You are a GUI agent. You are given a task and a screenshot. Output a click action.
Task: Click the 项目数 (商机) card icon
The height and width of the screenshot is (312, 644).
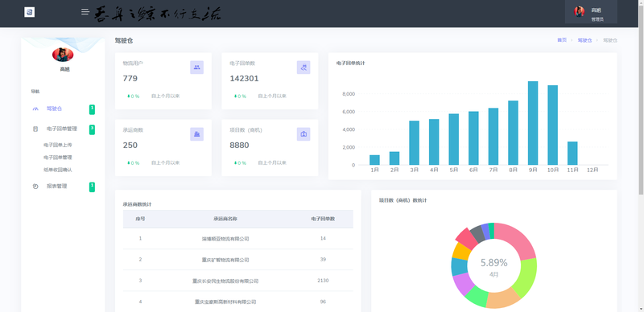(x=303, y=134)
